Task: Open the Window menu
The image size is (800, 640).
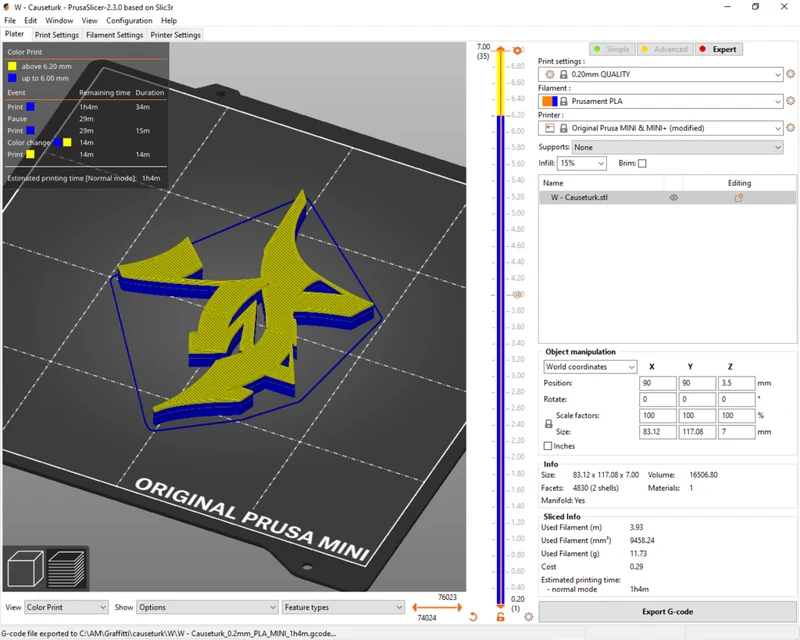Action: point(59,20)
